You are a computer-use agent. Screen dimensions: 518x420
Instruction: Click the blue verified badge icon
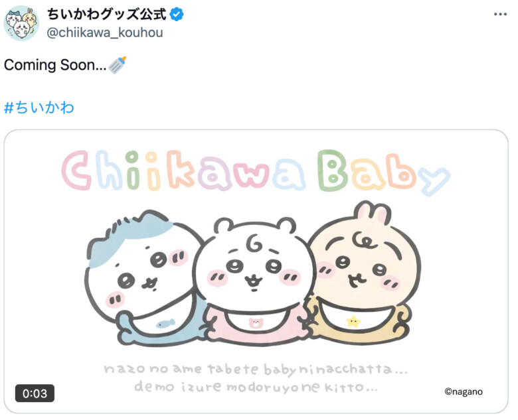[x=177, y=14]
